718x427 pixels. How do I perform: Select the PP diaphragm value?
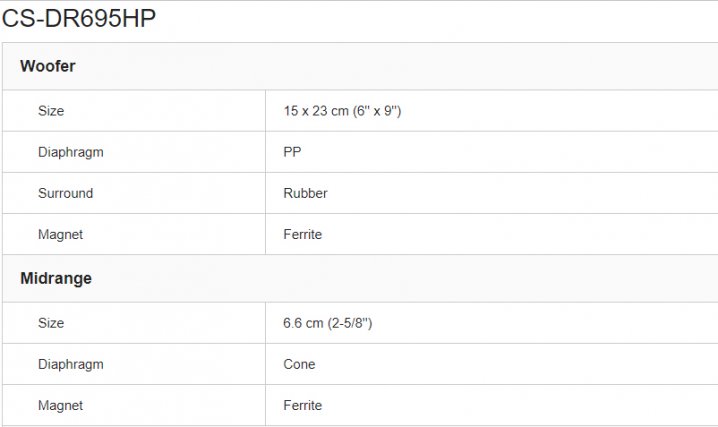(292, 152)
